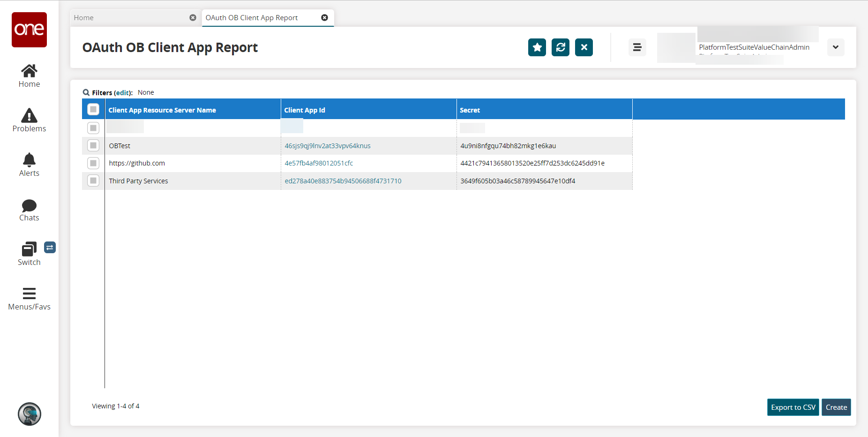Image resolution: width=868 pixels, height=437 pixels.
Task: Click the Filters search magnifier icon
Action: click(x=86, y=92)
